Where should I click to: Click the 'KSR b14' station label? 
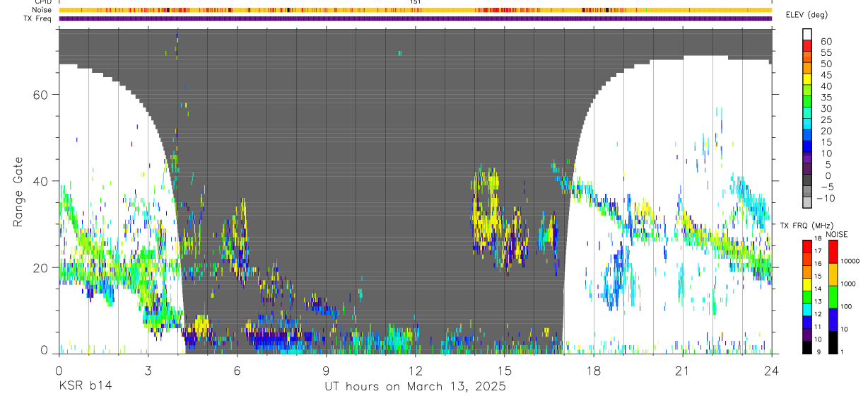85,387
